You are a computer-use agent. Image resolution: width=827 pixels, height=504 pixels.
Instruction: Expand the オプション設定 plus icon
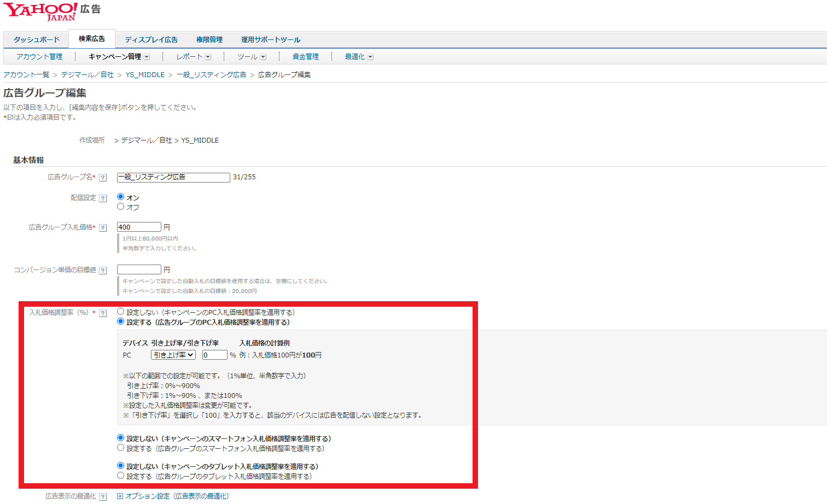point(120,496)
